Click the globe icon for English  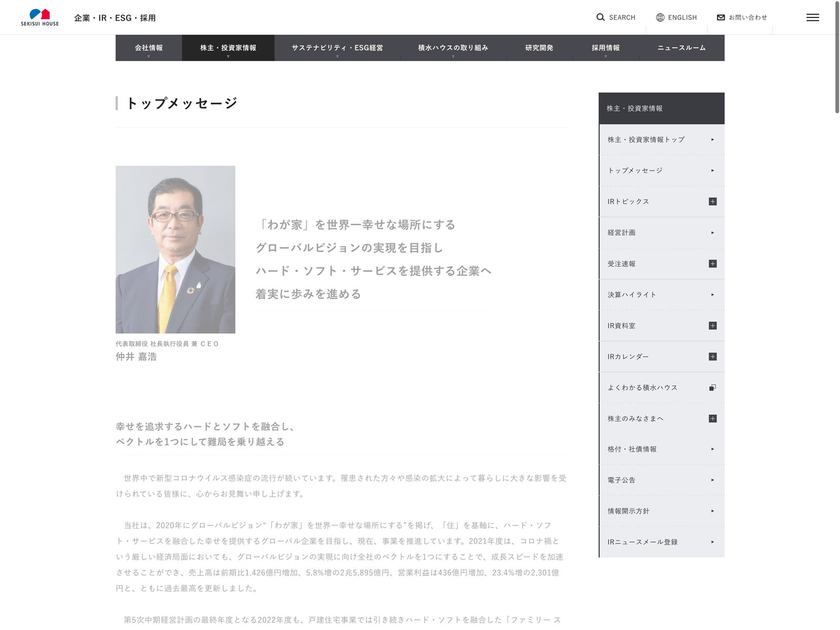pyautogui.click(x=660, y=17)
